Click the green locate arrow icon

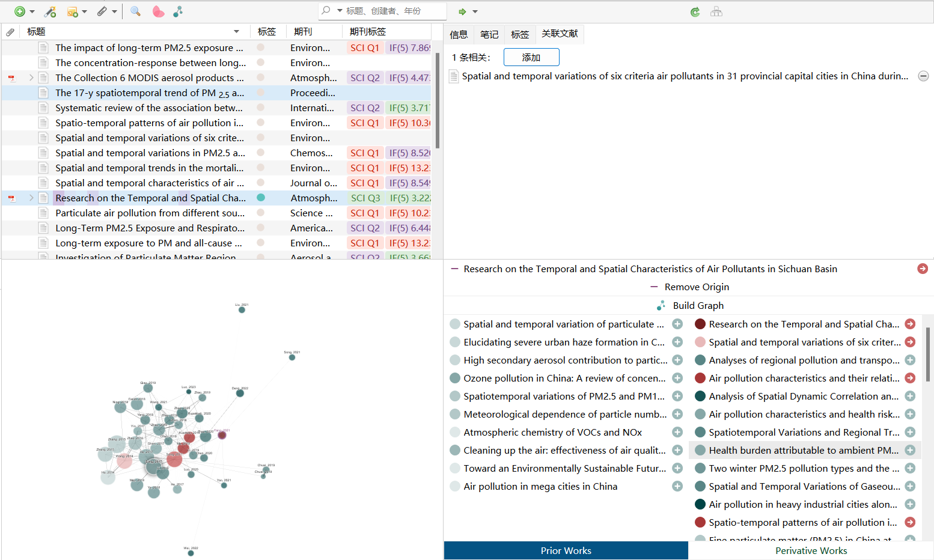(462, 11)
